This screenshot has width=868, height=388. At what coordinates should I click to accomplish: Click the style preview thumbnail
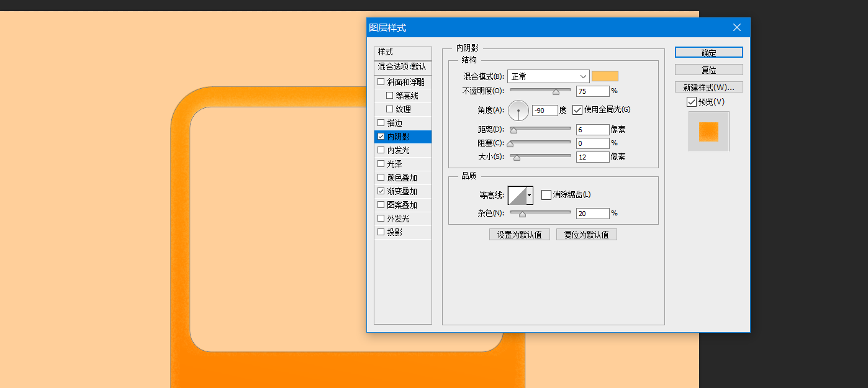(708, 131)
